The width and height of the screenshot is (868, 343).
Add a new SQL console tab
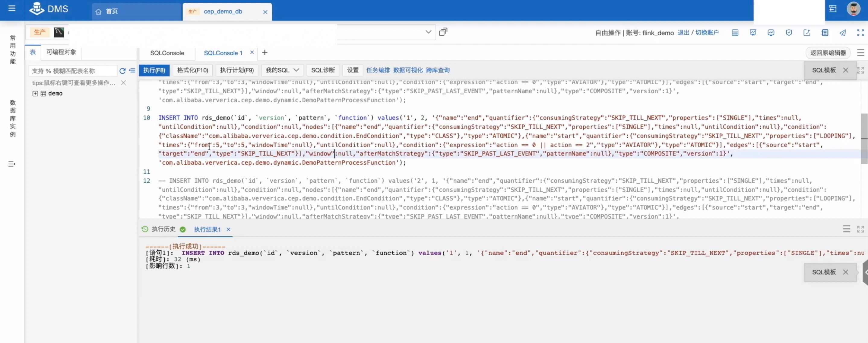[265, 53]
